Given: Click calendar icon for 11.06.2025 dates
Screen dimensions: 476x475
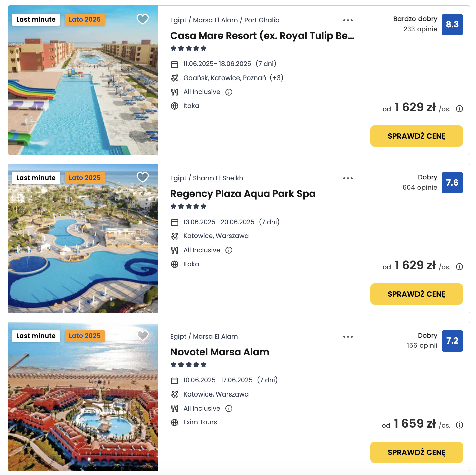Looking at the screenshot, I should click(174, 64).
